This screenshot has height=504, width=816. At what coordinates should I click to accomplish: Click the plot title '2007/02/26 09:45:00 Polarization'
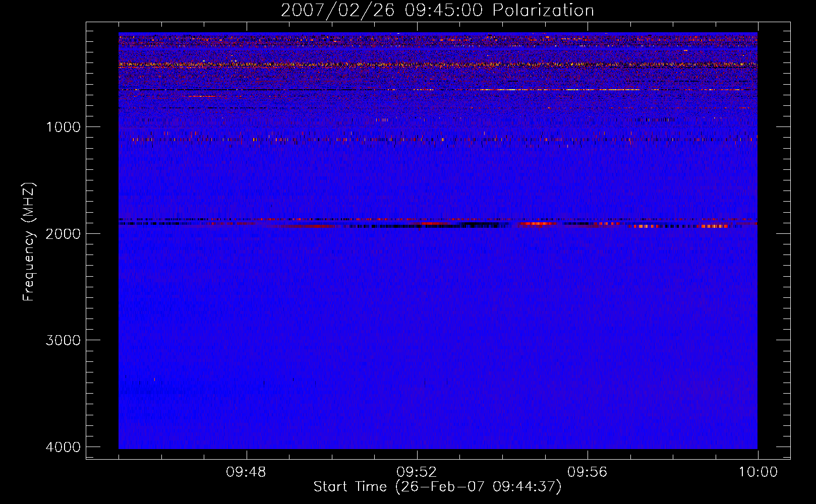[x=437, y=11]
